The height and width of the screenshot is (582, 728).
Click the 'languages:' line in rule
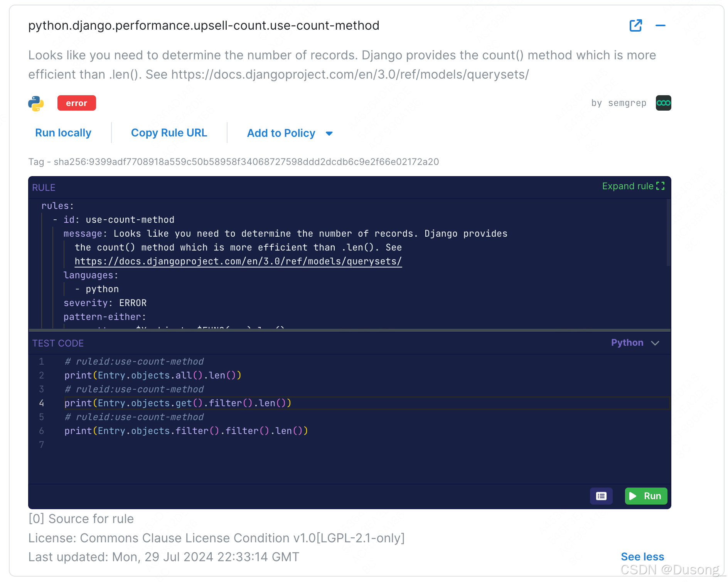pyautogui.click(x=91, y=275)
